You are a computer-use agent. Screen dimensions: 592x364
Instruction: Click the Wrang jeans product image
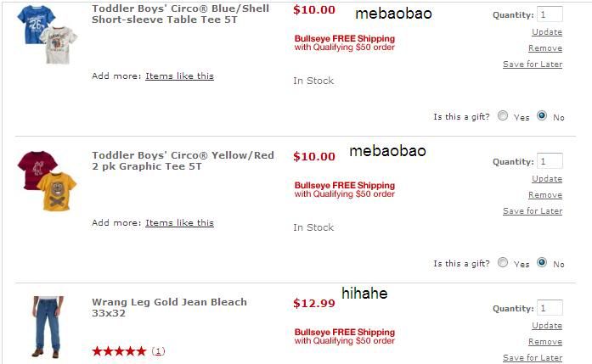[x=46, y=327]
